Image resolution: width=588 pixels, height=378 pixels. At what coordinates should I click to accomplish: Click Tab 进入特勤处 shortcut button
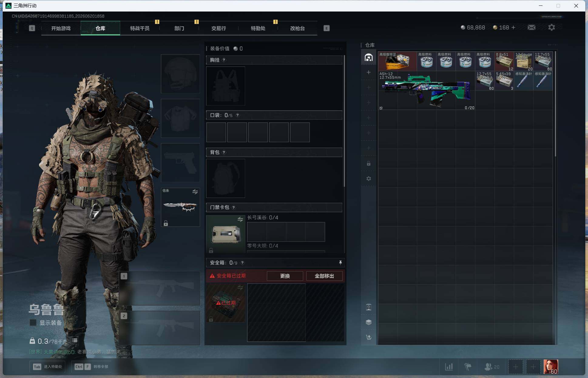coord(47,366)
